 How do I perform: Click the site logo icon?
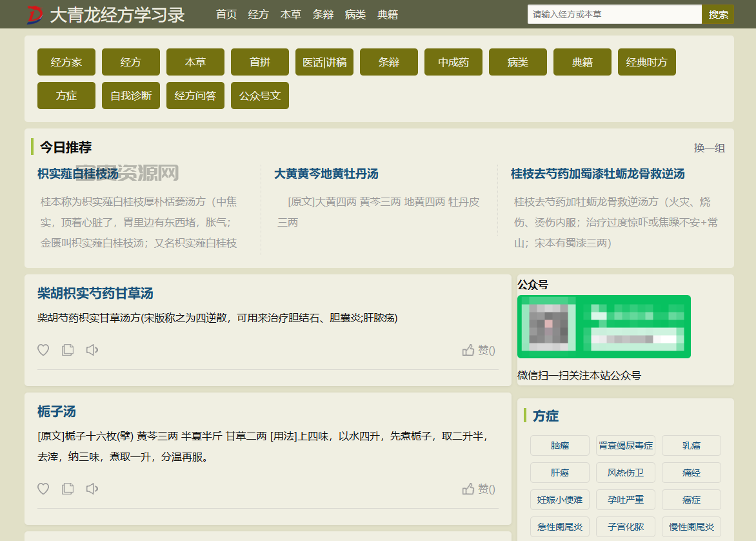point(35,14)
